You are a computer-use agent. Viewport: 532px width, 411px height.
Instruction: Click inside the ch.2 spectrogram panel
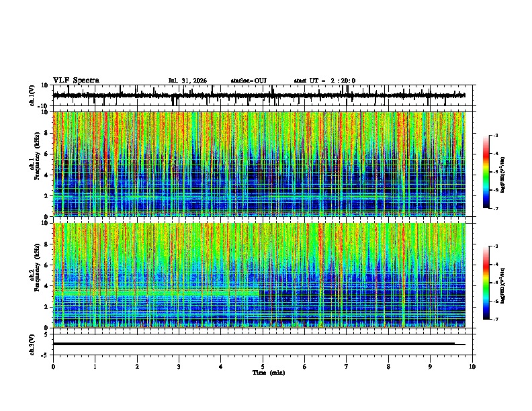click(x=259, y=275)
